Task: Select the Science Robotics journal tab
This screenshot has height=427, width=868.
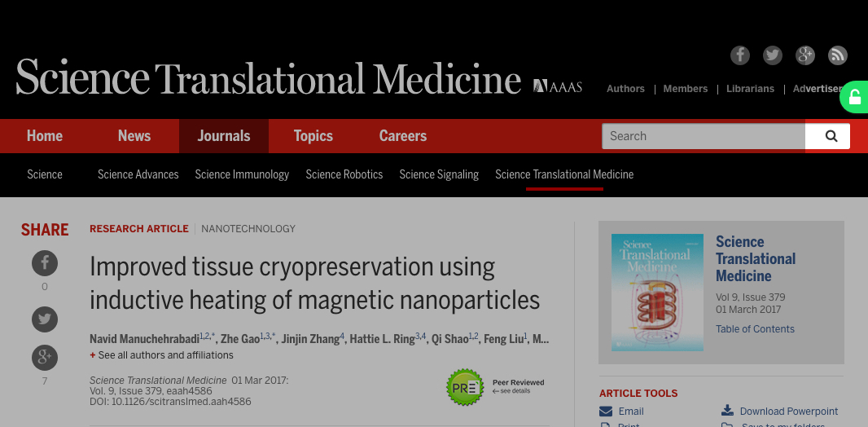Action: click(344, 174)
